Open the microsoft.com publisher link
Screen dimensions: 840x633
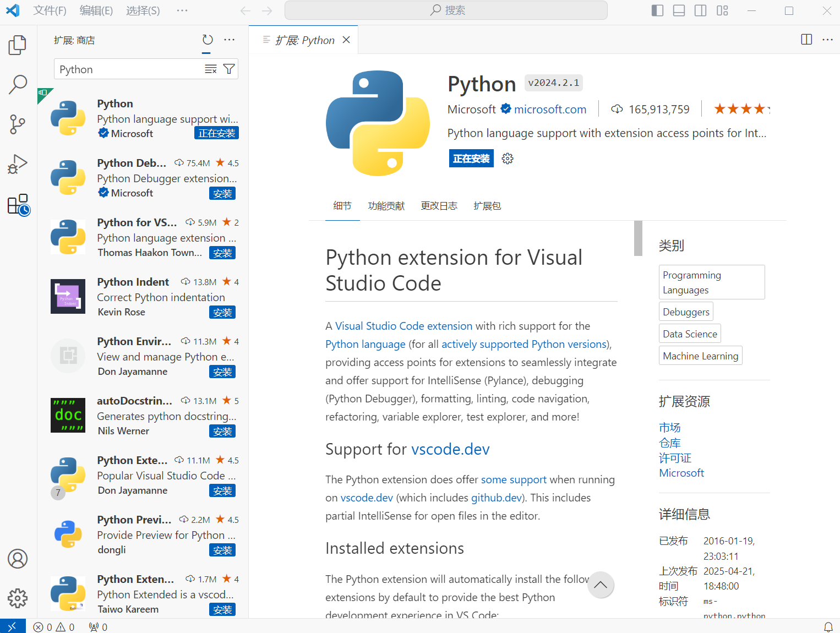550,110
